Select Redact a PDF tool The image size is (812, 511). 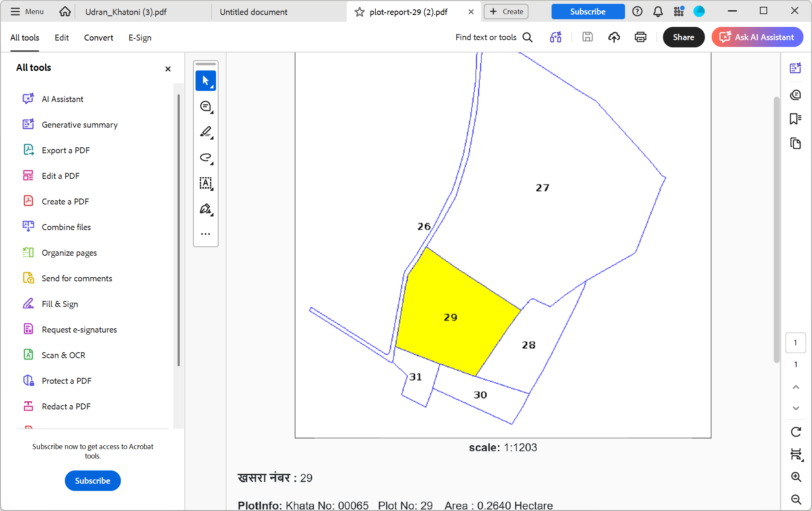[x=66, y=406]
